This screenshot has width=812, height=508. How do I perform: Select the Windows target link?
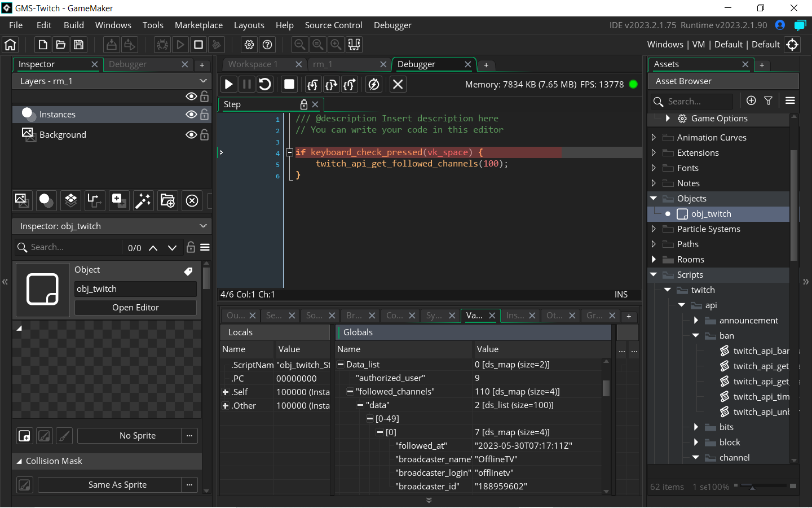(665, 45)
